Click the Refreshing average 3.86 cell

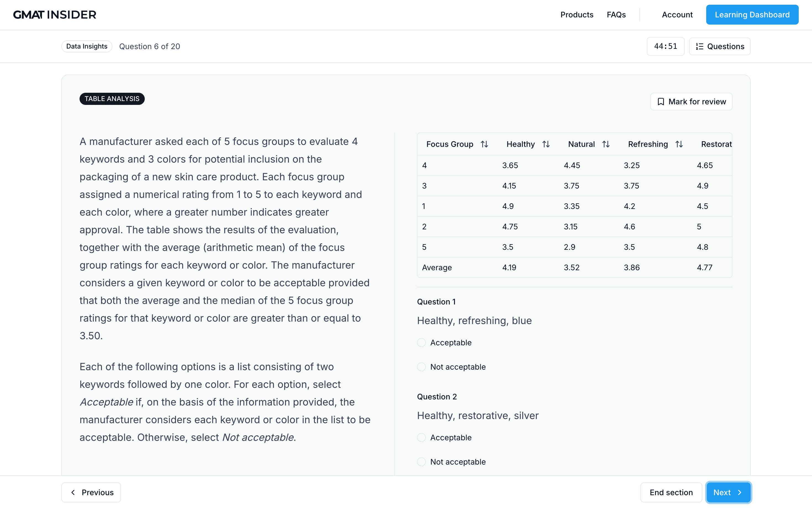tap(632, 267)
